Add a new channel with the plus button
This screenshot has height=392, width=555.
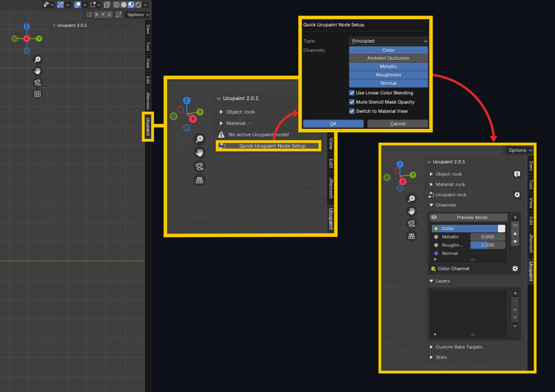click(x=515, y=217)
